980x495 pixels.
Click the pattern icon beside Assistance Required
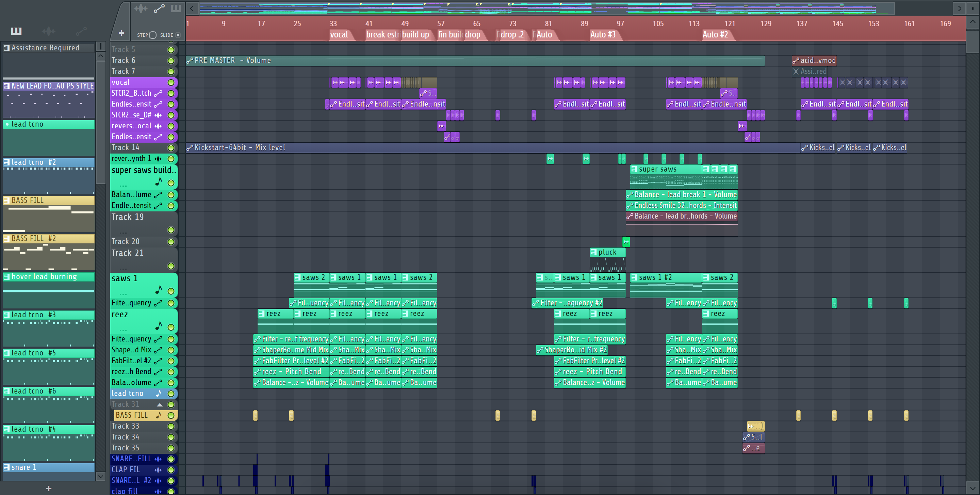[x=6, y=48]
